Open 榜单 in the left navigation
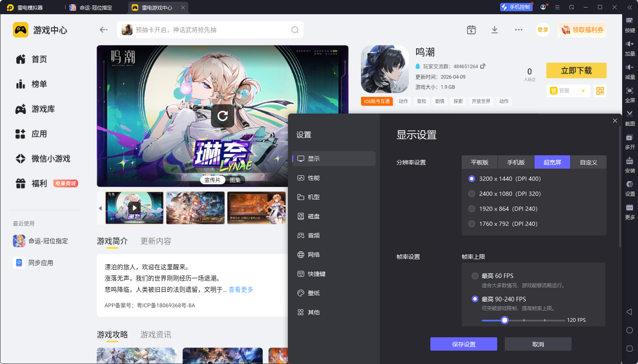The width and height of the screenshot is (638, 364). 40,84
